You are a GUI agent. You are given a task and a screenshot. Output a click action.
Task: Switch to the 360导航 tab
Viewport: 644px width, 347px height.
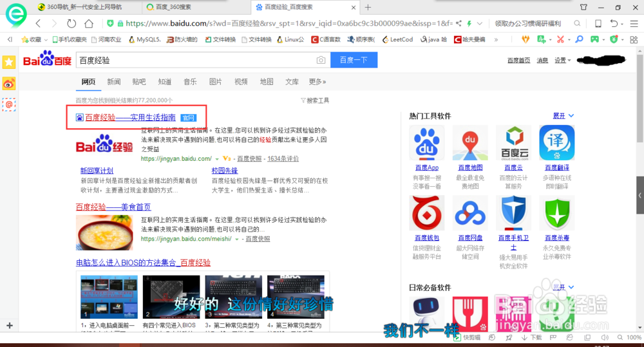[84, 7]
